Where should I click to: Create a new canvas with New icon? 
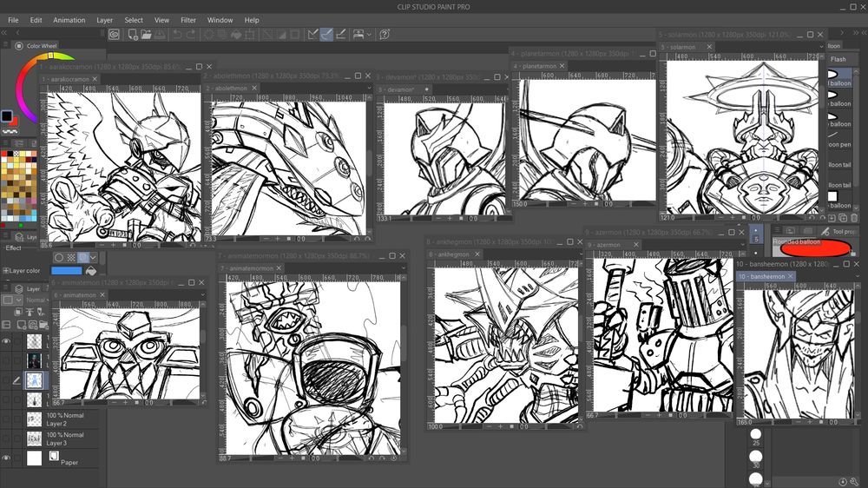pos(133,35)
